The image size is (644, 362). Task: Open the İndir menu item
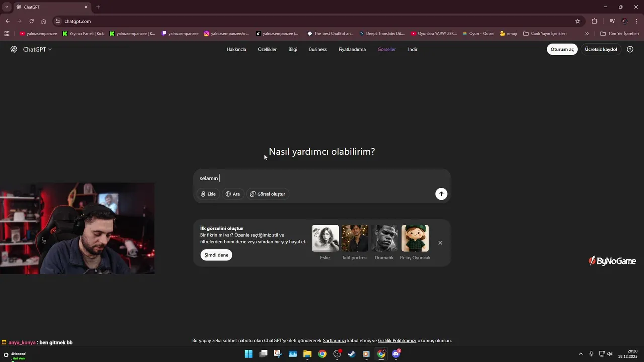413,49
